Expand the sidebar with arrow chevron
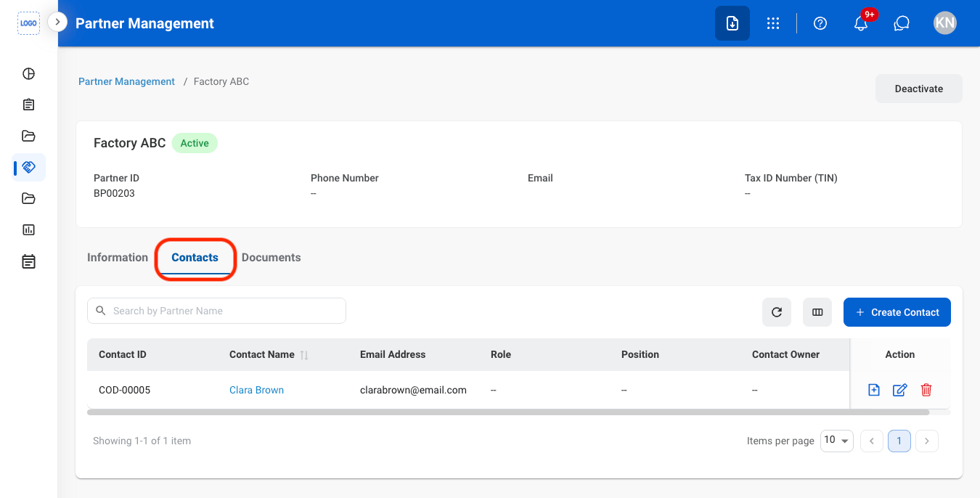This screenshot has width=980, height=498. 57,23
